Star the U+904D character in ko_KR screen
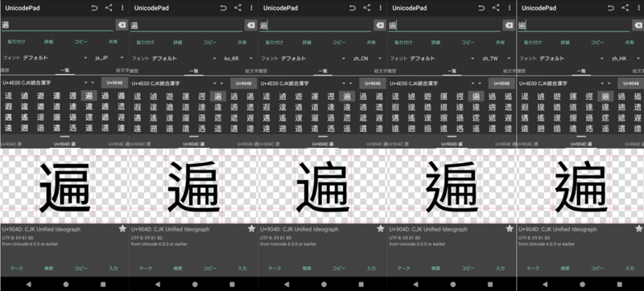 click(251, 229)
